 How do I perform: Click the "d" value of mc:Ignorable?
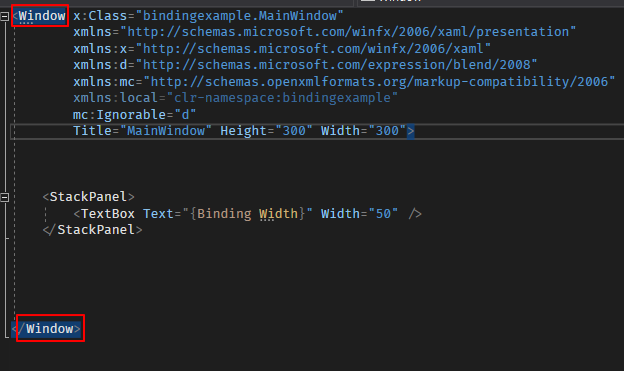click(185, 115)
